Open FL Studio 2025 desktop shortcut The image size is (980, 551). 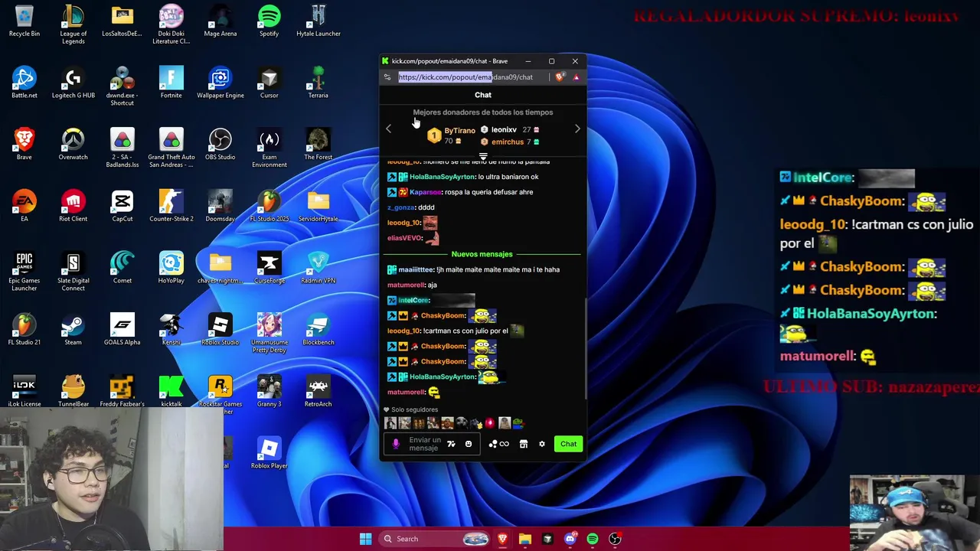(269, 206)
